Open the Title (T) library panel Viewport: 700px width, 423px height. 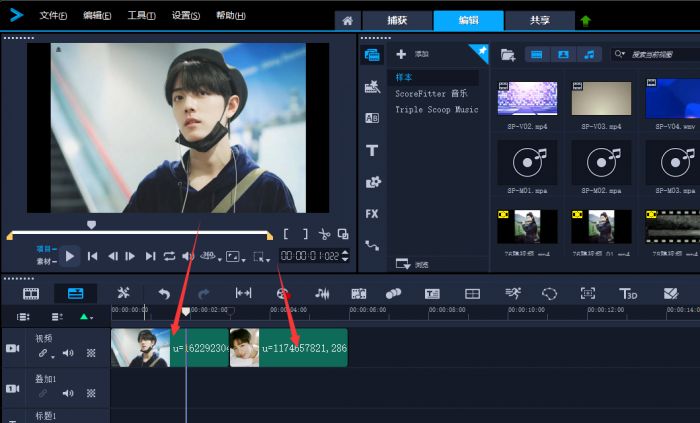(x=372, y=150)
